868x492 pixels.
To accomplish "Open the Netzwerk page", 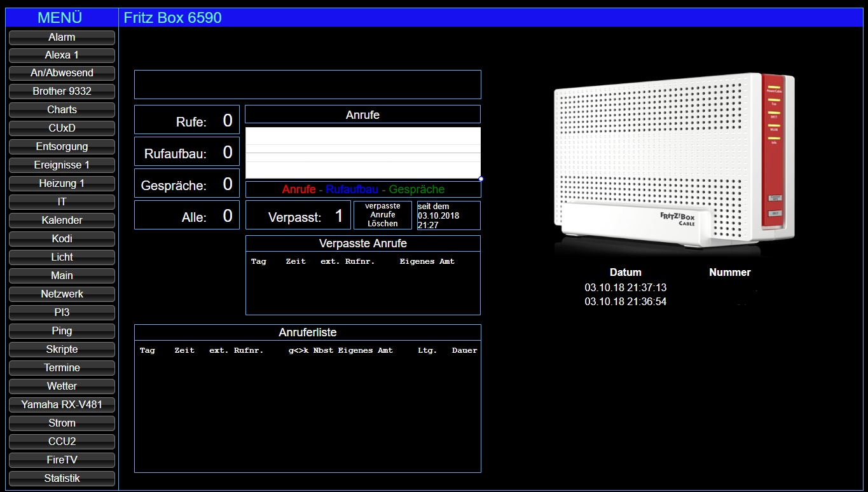I will tap(62, 294).
